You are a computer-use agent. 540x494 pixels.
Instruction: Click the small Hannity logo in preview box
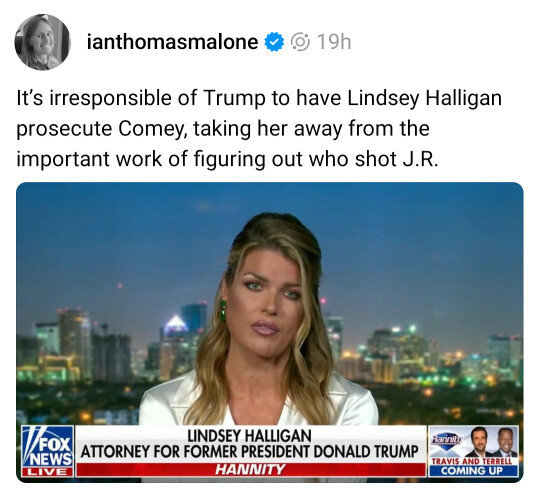447,440
